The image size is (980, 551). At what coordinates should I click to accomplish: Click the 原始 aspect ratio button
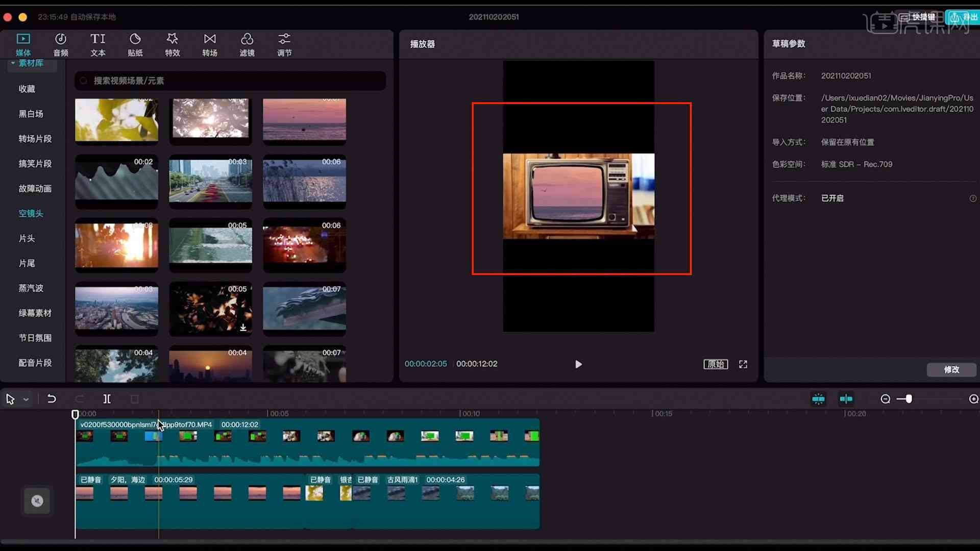716,364
